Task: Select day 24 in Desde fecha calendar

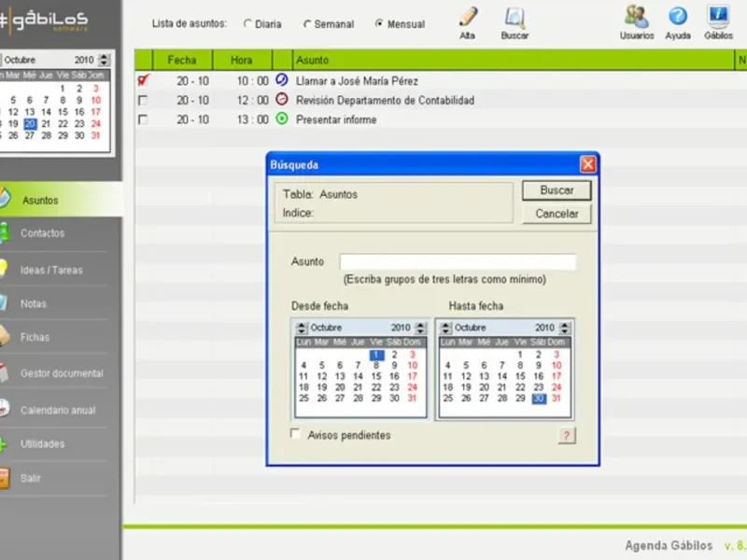Action: (413, 387)
